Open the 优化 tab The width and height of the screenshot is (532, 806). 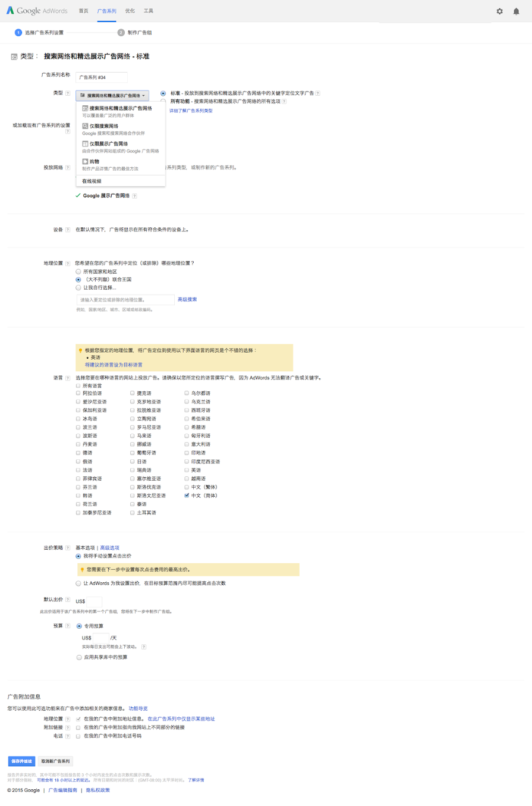click(x=130, y=11)
